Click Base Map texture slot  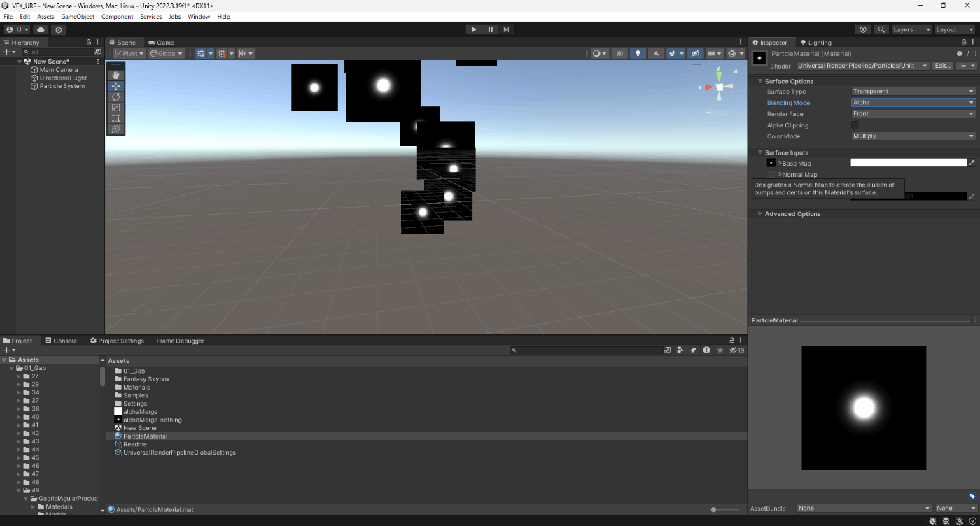coord(771,163)
